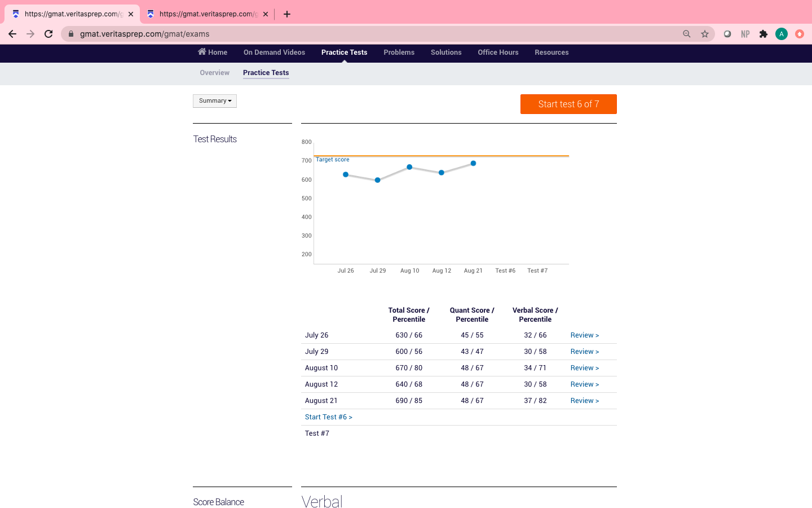Viewport: 812px width, 508px height.
Task: Review the August 21 test
Action: click(x=584, y=401)
